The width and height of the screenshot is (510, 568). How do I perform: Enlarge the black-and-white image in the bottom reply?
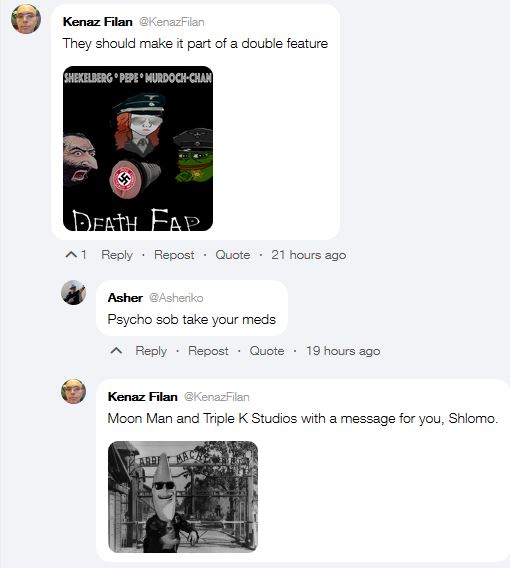183,497
